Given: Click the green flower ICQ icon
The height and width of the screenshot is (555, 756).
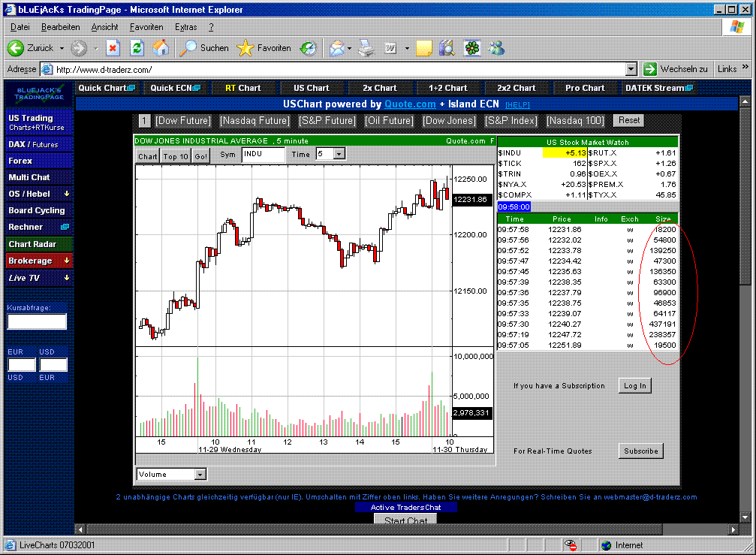Looking at the screenshot, I should [472, 48].
